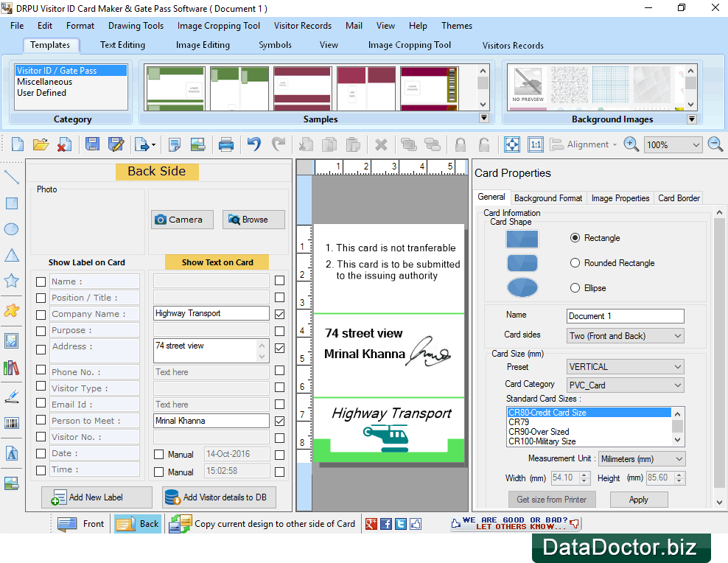Enable Manual checkbox beside 15:02:58

pyautogui.click(x=158, y=472)
